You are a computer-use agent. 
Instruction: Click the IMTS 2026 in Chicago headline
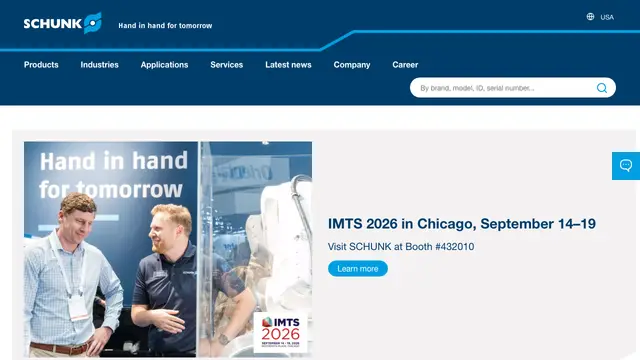point(462,224)
